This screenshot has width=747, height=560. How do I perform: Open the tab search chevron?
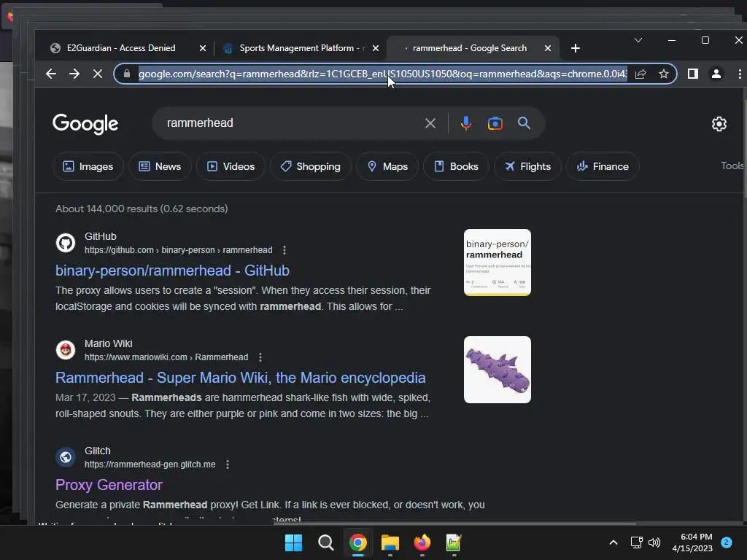click(638, 41)
